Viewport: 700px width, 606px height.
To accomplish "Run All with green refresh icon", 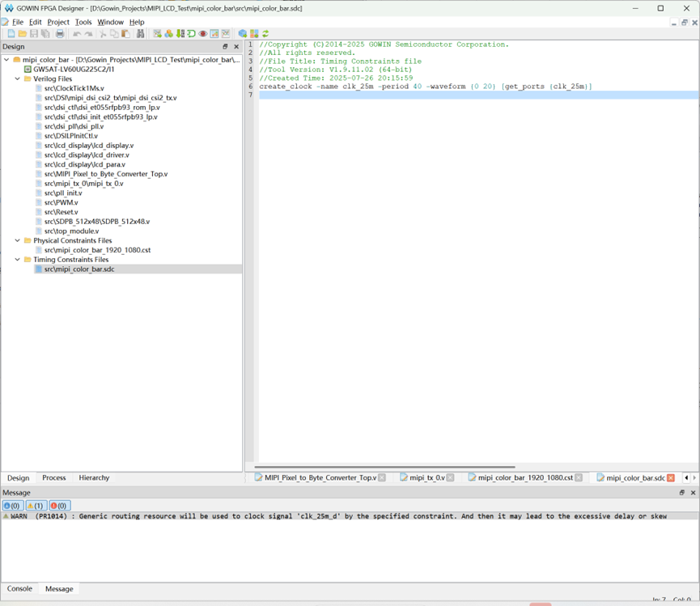I will coord(265,33).
